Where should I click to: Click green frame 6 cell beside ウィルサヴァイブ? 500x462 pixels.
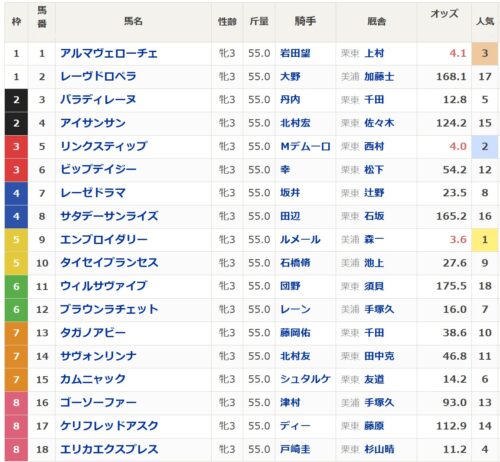click(x=16, y=286)
